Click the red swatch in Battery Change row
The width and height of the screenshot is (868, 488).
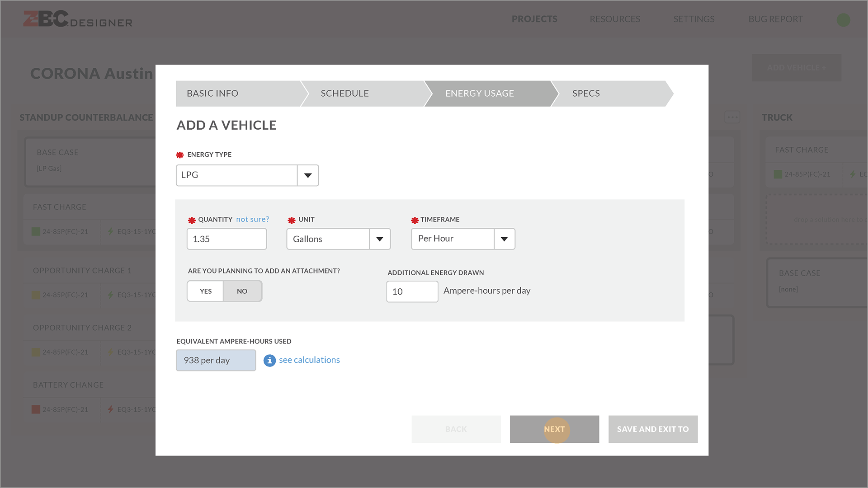(x=36, y=410)
